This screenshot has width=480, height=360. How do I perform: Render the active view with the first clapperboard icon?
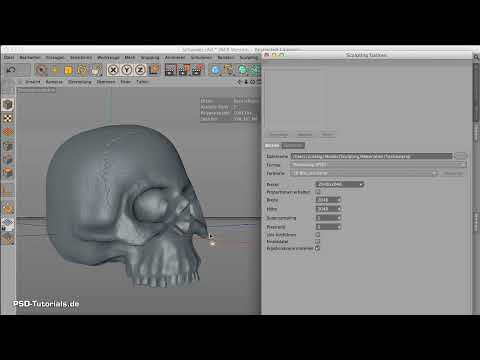pyautogui.click(x=170, y=70)
